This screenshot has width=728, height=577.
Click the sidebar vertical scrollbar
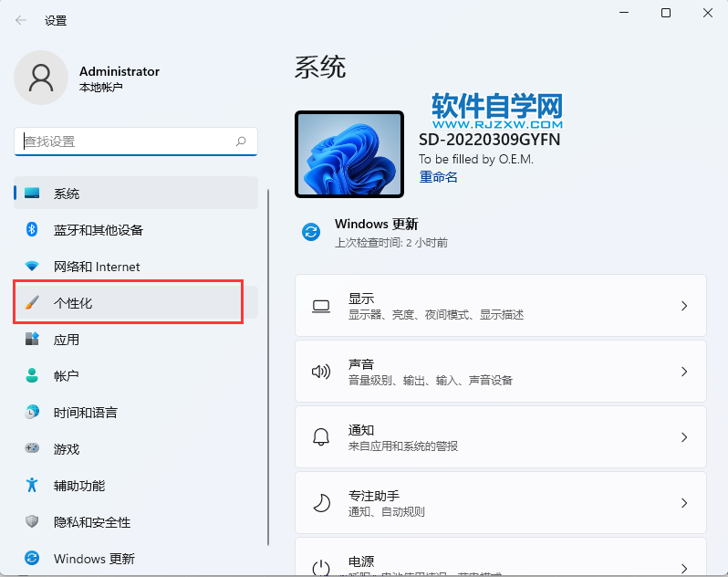[x=268, y=365]
